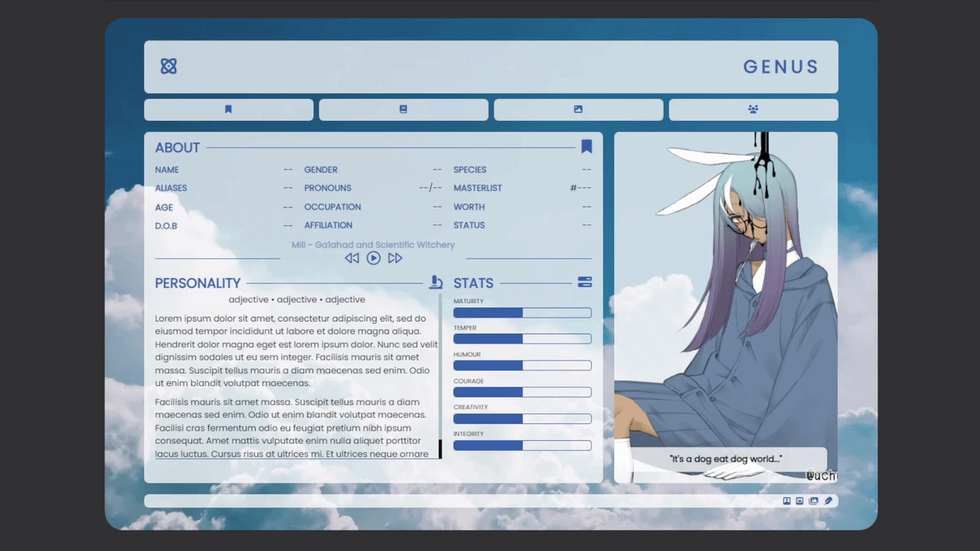980x551 pixels.
Task: Play the Mili song
Action: click(374, 259)
